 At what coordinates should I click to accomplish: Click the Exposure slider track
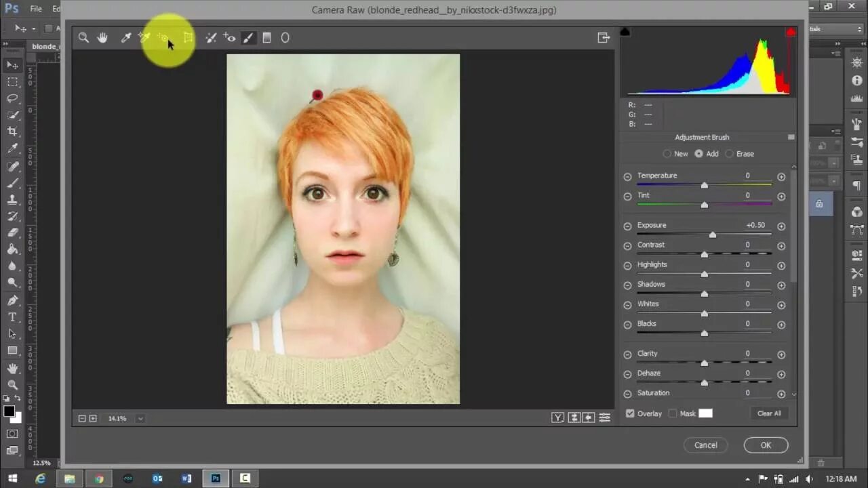704,235
